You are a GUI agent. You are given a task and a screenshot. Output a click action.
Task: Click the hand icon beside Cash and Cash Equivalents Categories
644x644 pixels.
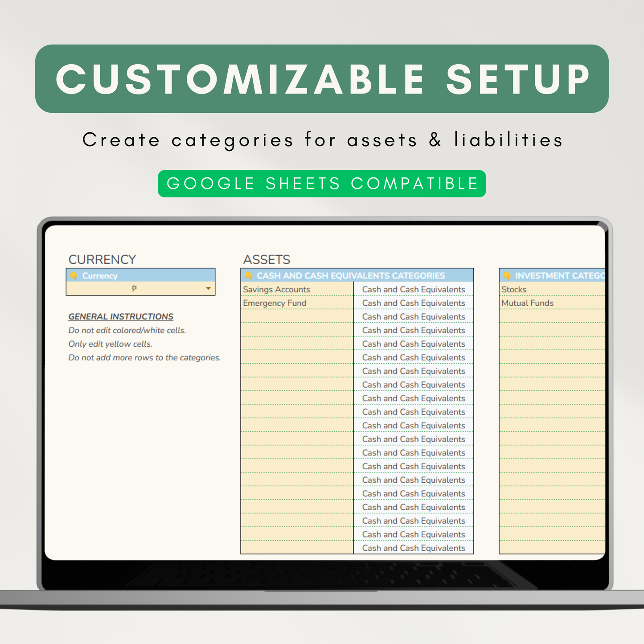click(249, 276)
